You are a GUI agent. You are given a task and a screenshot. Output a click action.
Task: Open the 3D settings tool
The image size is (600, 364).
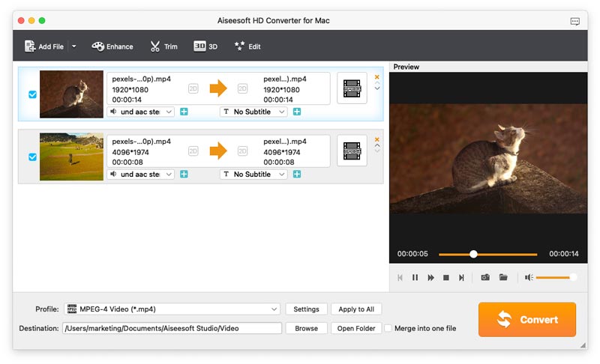click(205, 46)
